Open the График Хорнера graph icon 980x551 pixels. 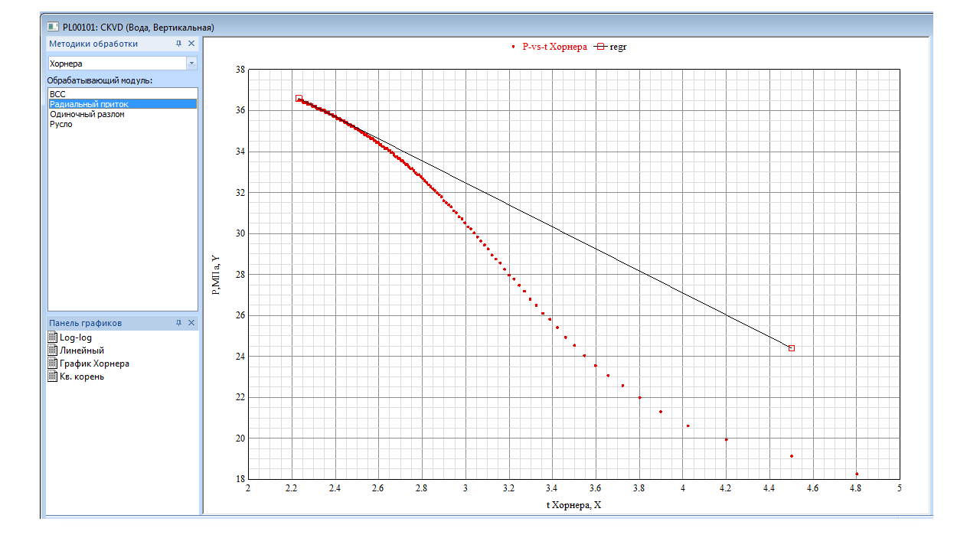coord(52,364)
